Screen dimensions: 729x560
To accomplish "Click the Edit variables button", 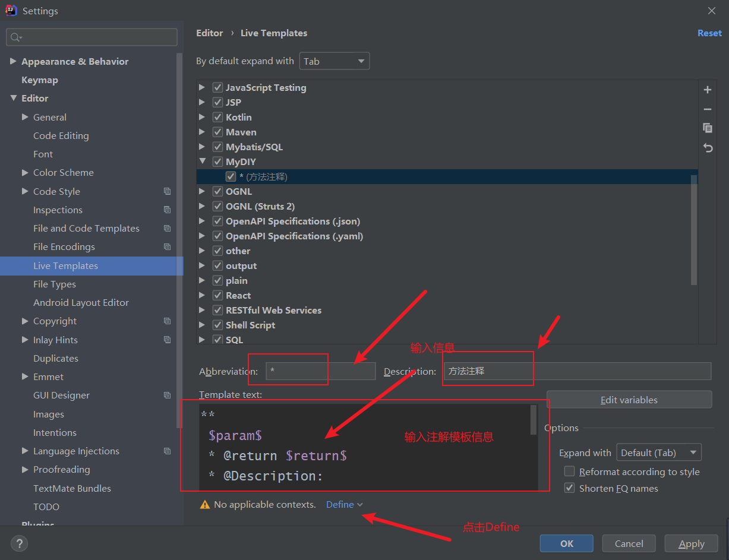I will pyautogui.click(x=629, y=400).
